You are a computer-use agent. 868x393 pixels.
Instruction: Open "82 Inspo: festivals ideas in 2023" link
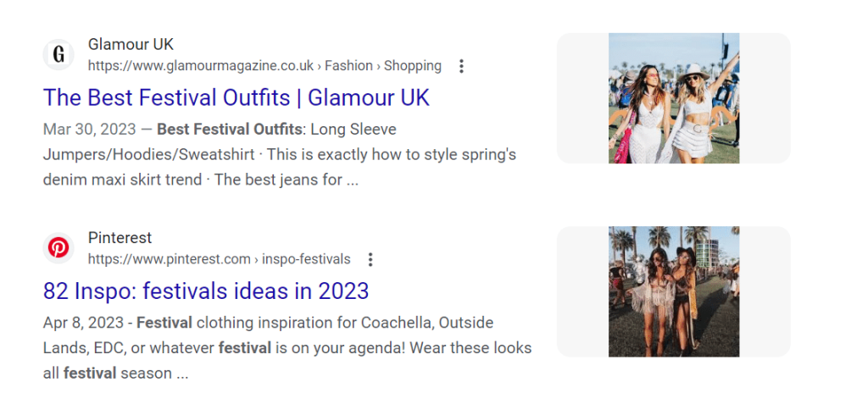206,291
